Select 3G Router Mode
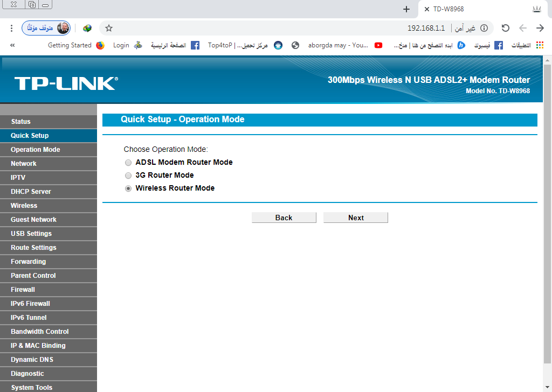The width and height of the screenshot is (552, 392). (x=128, y=175)
